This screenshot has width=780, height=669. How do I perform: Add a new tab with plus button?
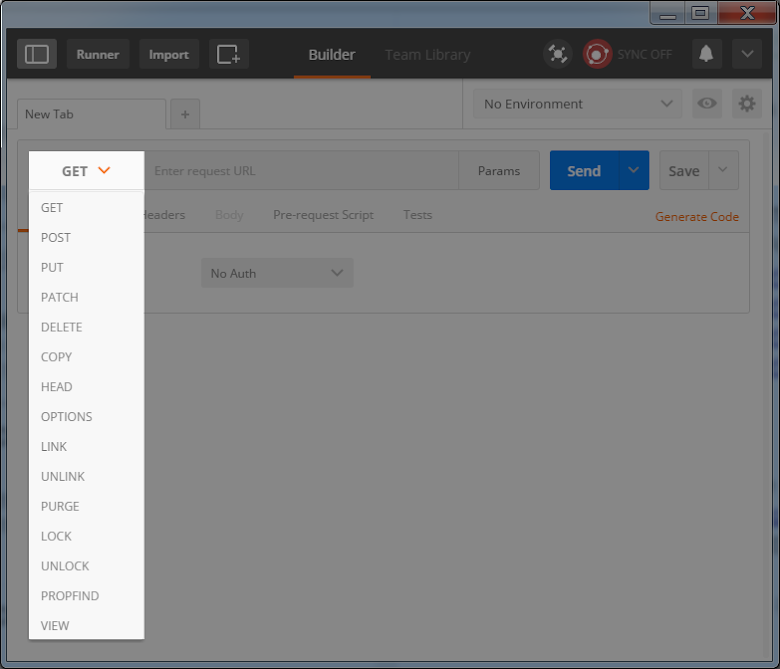tap(185, 114)
